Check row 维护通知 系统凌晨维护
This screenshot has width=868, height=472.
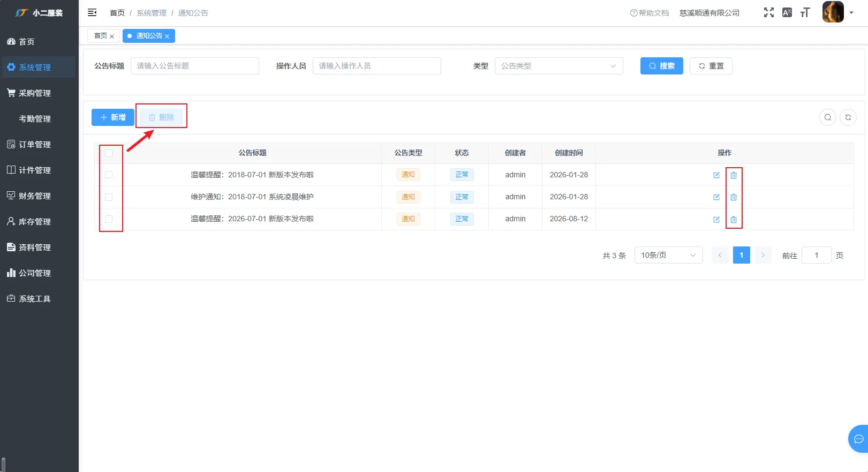(109, 197)
